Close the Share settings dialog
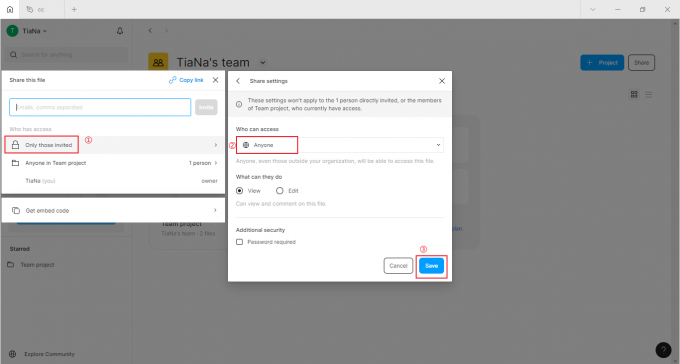 pyautogui.click(x=442, y=81)
